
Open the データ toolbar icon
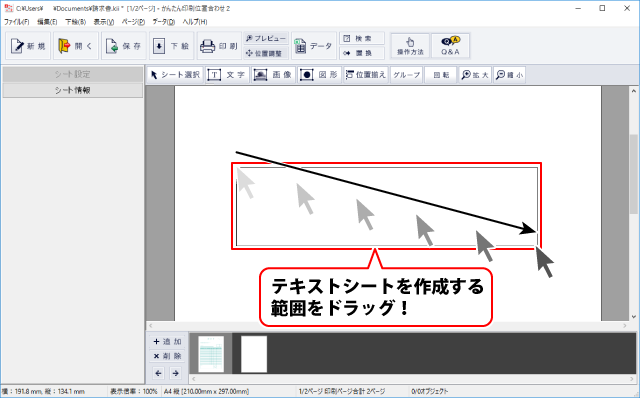pos(313,46)
